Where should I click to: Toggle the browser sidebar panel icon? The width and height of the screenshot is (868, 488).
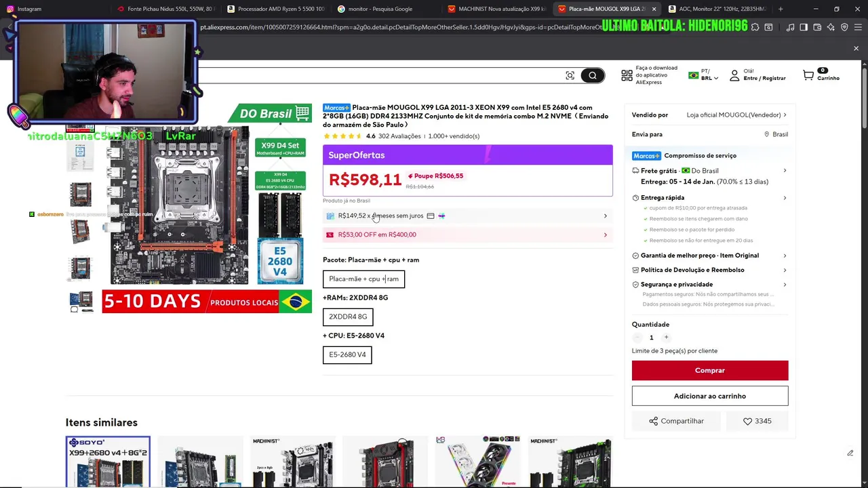point(804,27)
